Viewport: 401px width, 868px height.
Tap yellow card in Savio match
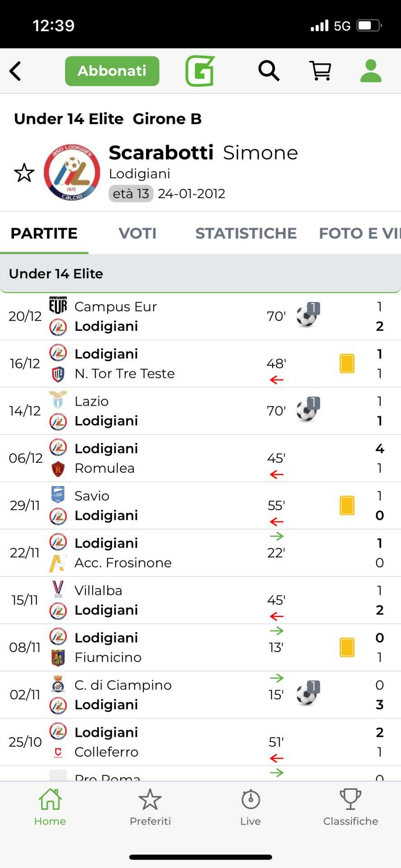(x=347, y=505)
